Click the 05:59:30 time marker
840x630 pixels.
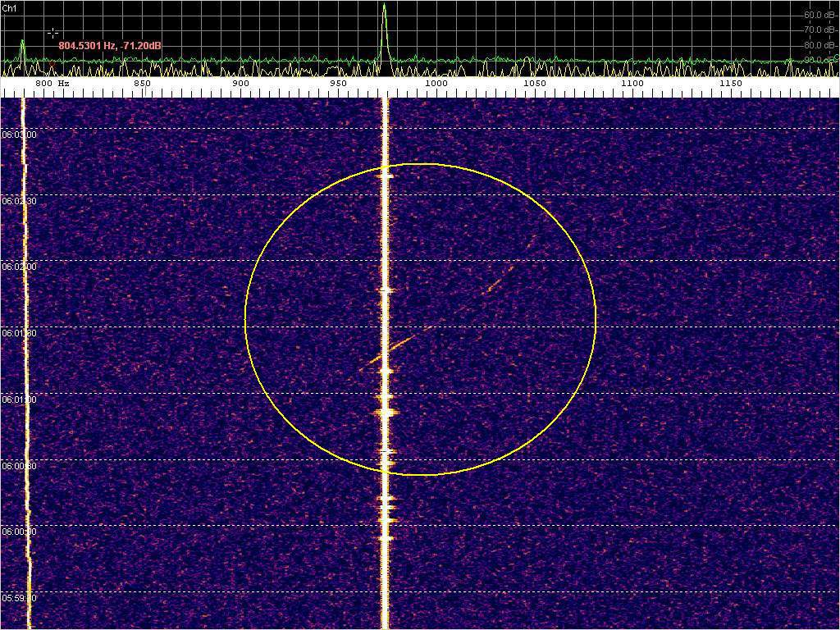click(18, 598)
